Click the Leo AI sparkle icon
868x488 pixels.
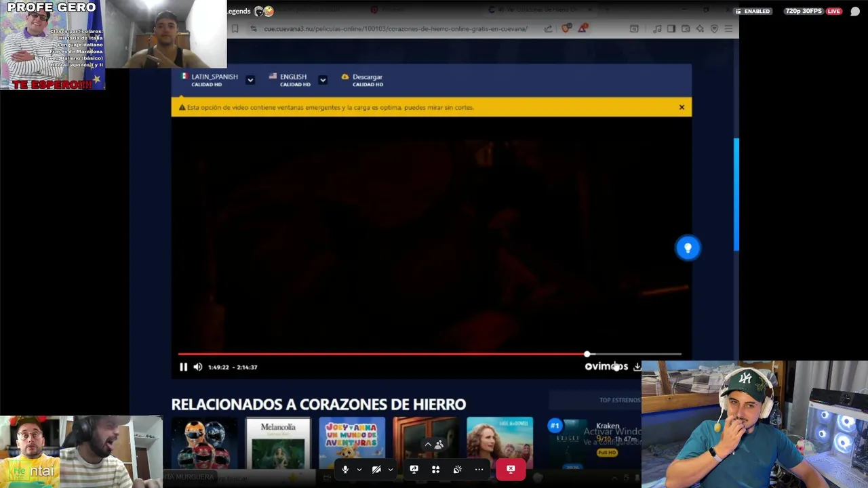(700, 28)
